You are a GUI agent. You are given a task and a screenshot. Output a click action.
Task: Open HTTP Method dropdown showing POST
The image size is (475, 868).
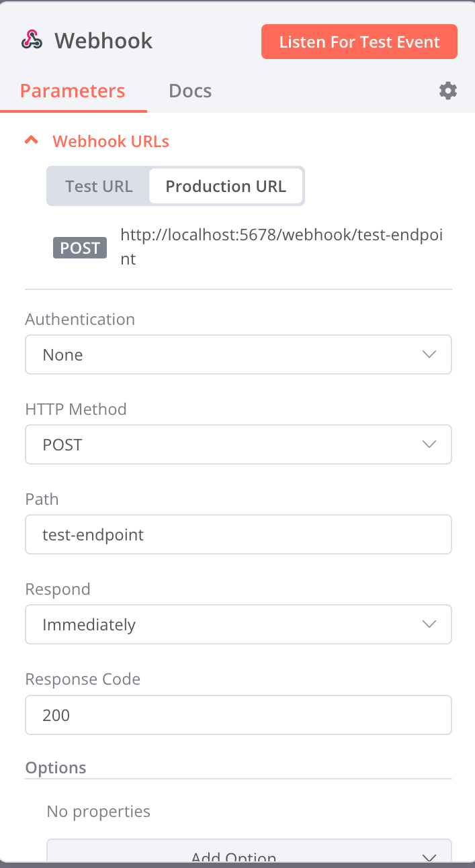click(x=228, y=444)
